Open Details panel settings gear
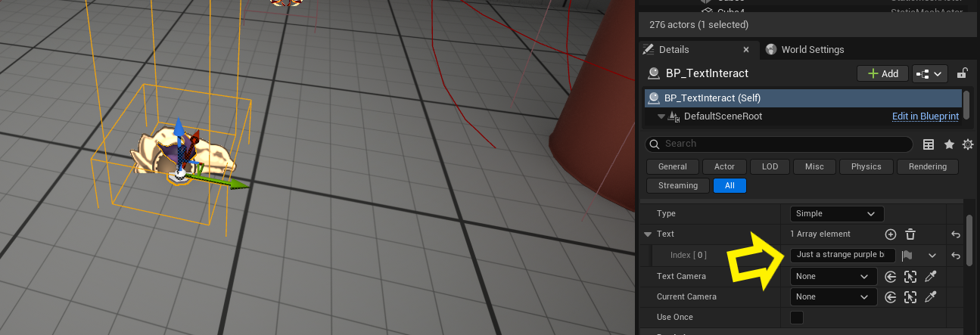This screenshot has height=335, width=980. pyautogui.click(x=967, y=144)
